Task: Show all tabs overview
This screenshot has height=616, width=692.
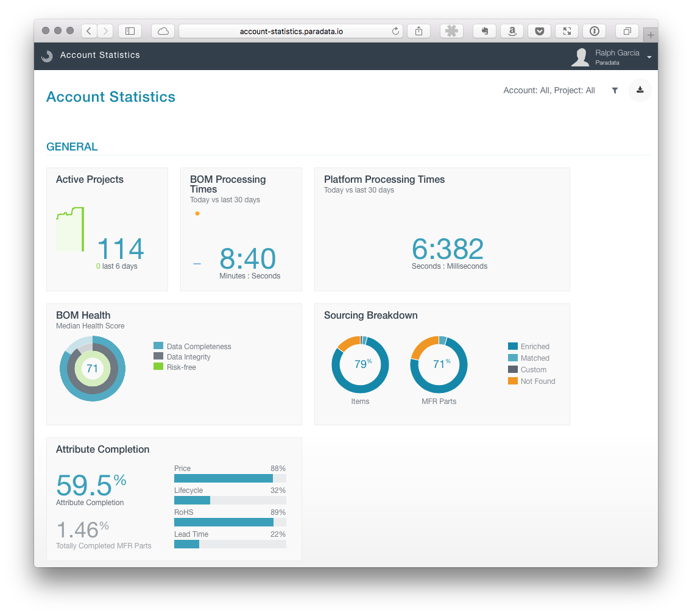Action: click(627, 31)
